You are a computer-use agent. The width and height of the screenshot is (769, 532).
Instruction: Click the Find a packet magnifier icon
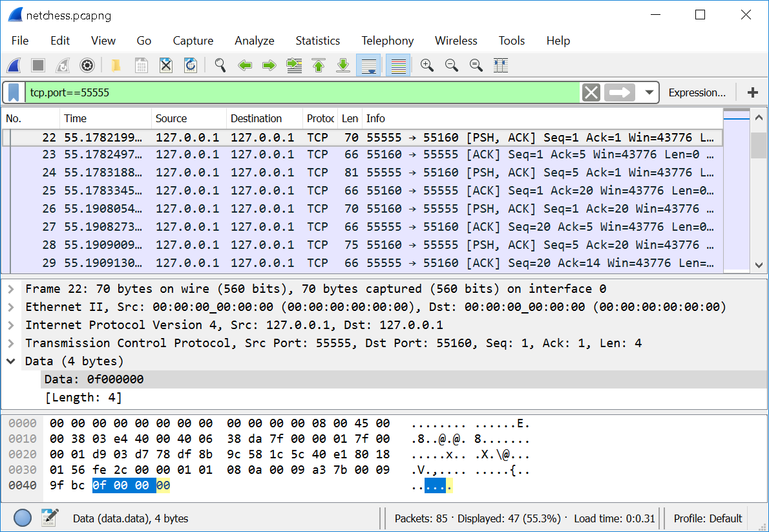tap(220, 65)
